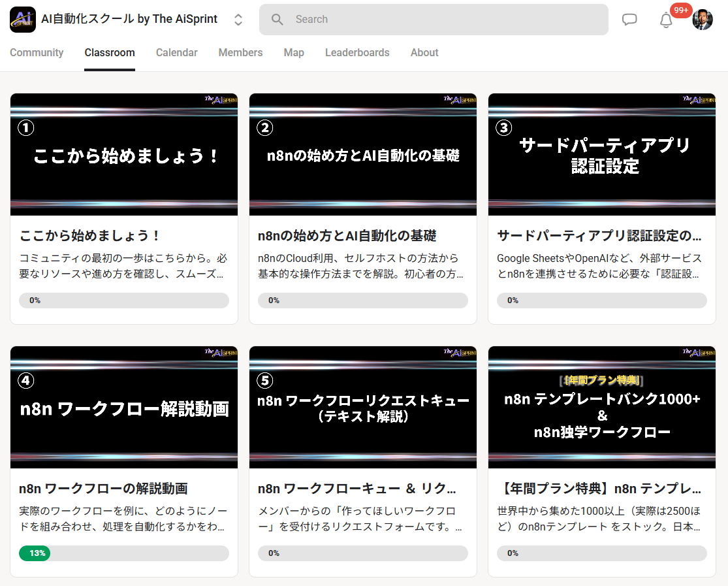Click the title サードパーティアプリ認証設定の…

tap(599, 236)
